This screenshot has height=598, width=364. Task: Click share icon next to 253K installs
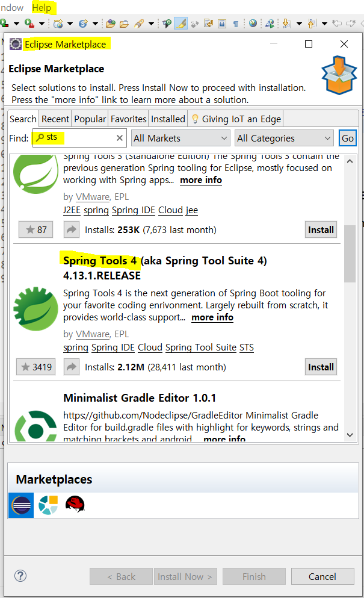[x=71, y=229]
